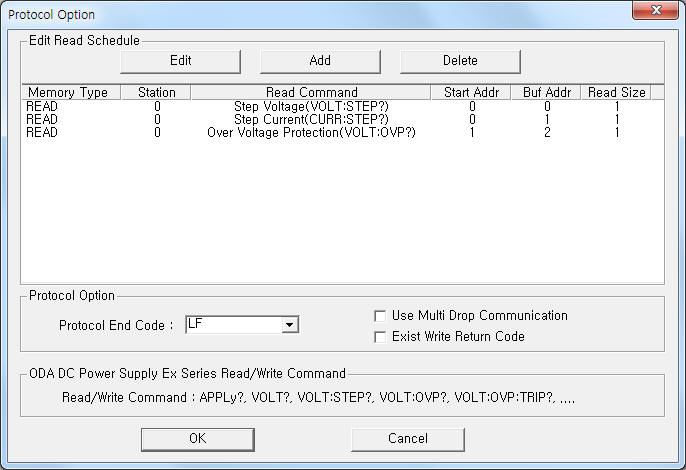Open the Protocol End Code dropdown arrow
The image size is (686, 470).
290,325
